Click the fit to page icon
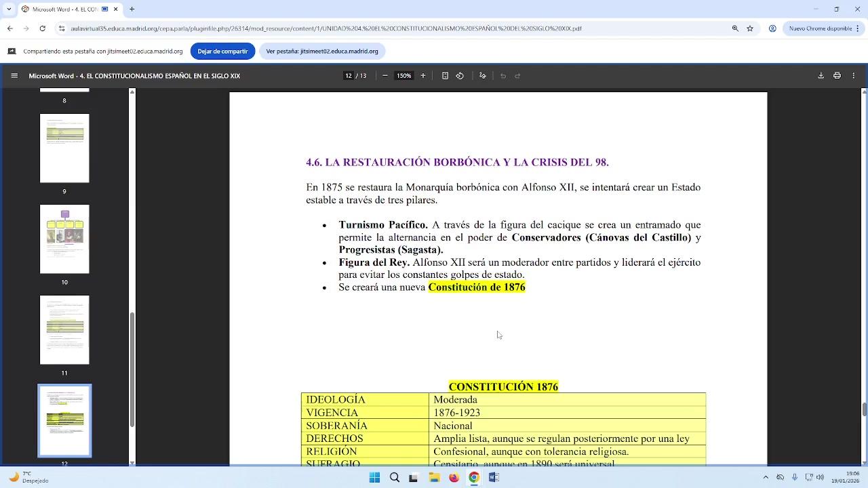The width and height of the screenshot is (868, 488). [x=445, y=76]
